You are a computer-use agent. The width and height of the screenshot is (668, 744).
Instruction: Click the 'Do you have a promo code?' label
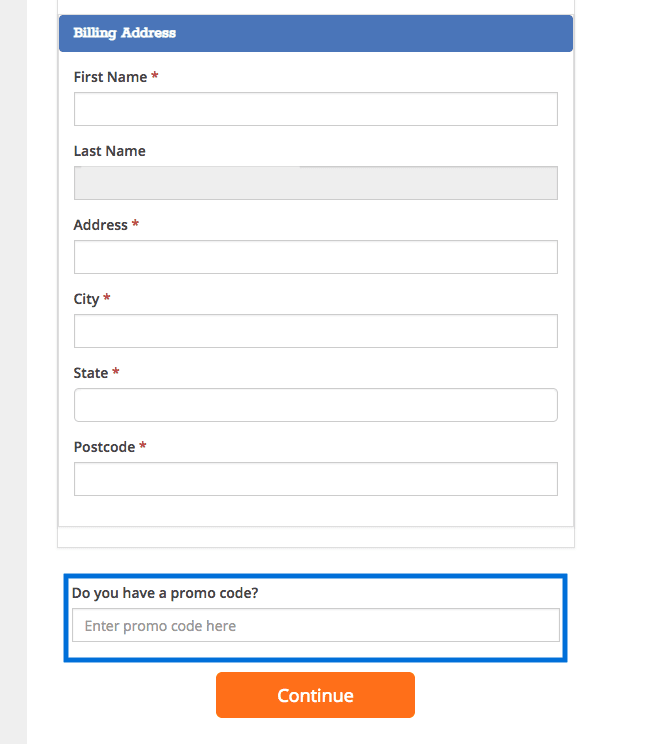(165, 593)
